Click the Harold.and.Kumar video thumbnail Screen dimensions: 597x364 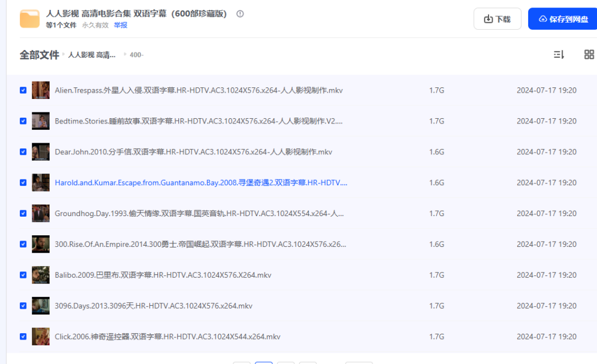(x=41, y=182)
